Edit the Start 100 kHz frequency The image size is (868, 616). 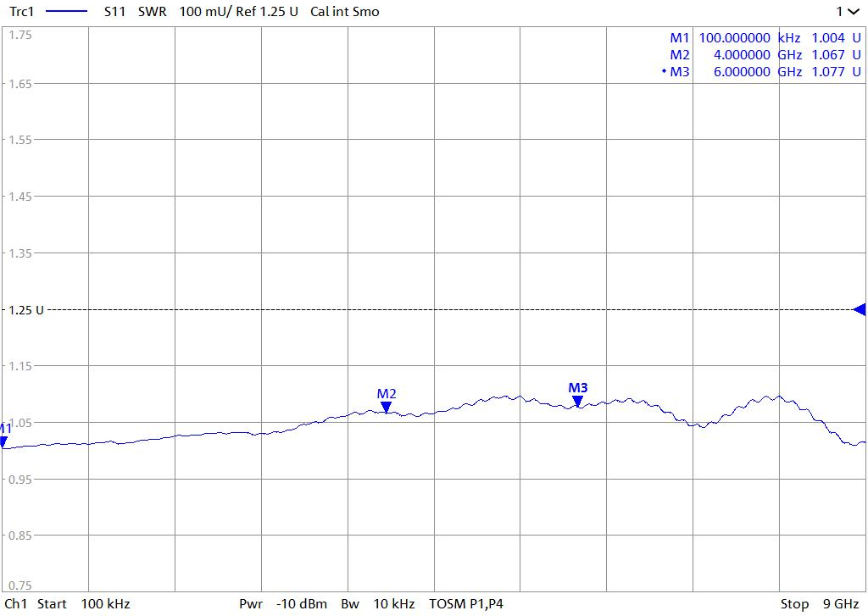coord(83,604)
